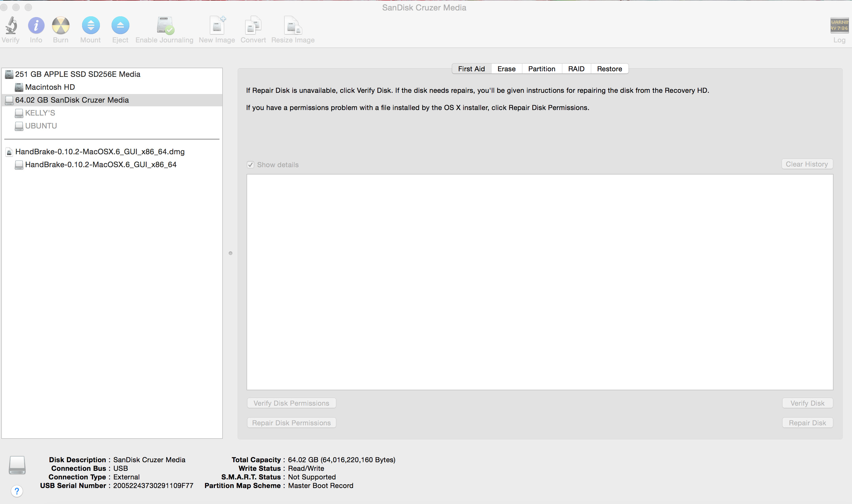Open the Restore tab
This screenshot has width=852, height=504.
point(609,69)
